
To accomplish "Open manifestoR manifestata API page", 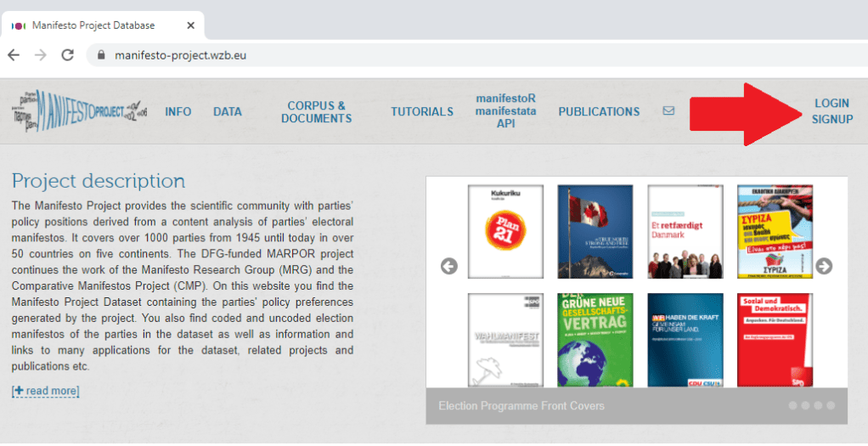I will tap(505, 111).
